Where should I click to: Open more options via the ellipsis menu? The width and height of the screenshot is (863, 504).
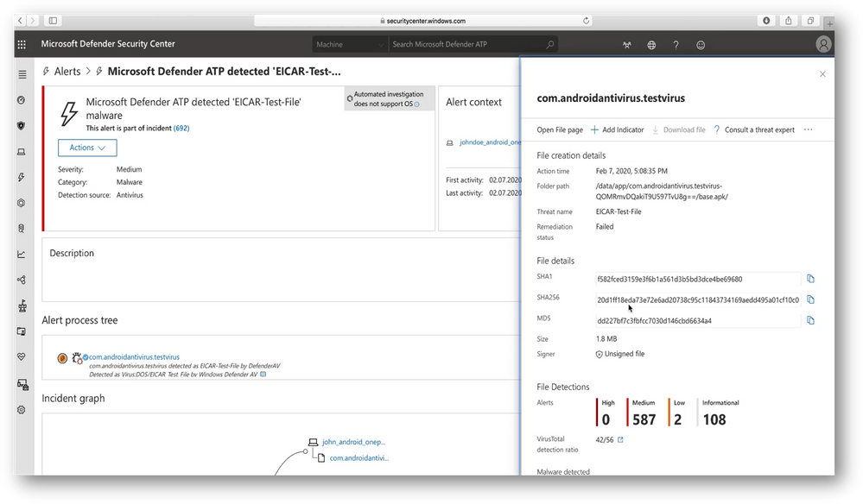click(x=809, y=129)
